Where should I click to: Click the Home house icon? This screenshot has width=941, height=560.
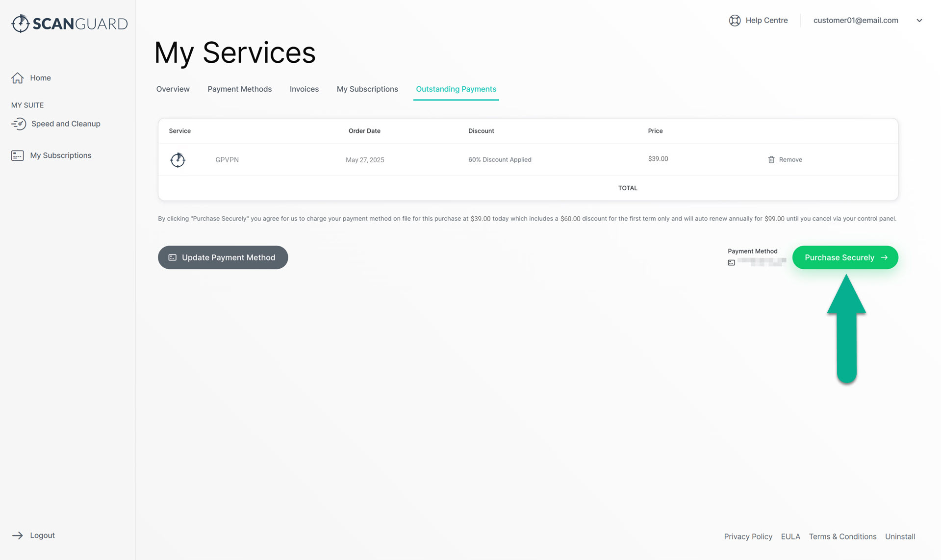(x=18, y=78)
